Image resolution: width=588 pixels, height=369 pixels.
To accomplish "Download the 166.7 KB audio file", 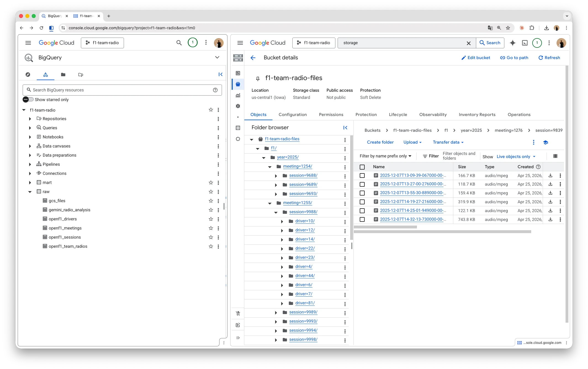I will [550, 175].
